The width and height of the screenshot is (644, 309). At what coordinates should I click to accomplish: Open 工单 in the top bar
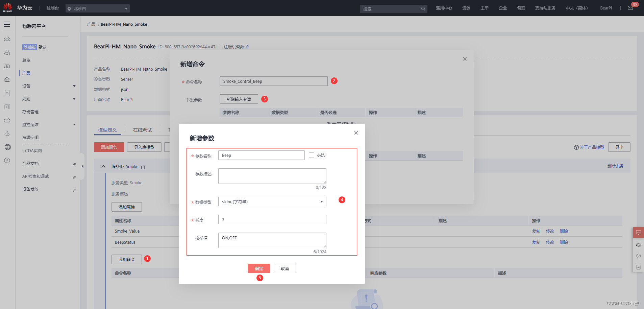pos(485,8)
